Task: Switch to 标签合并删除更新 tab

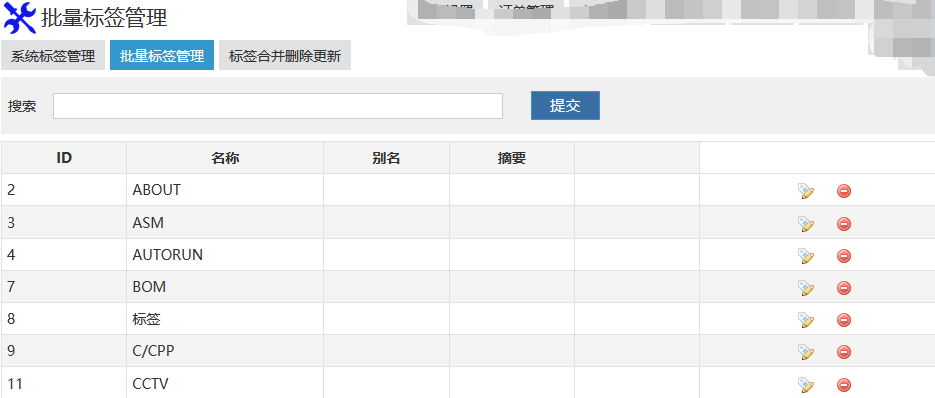Action: [285, 56]
